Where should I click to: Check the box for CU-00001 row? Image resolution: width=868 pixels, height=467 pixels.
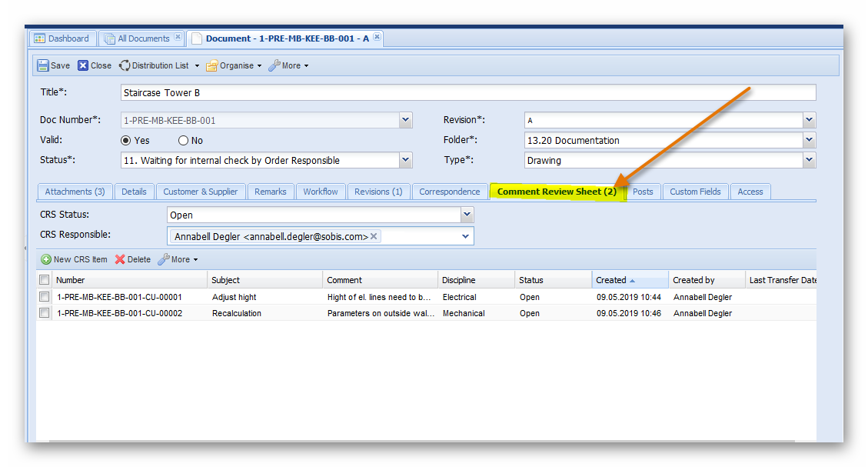[45, 297]
